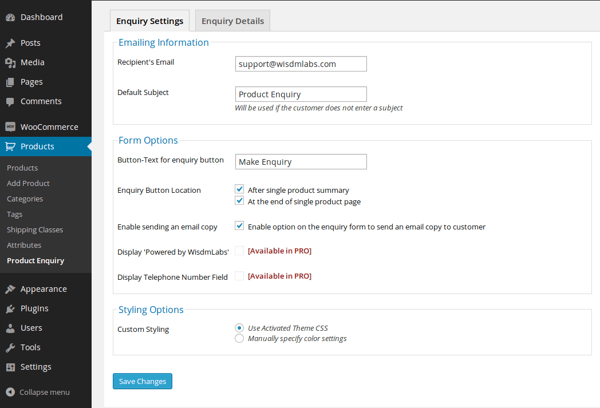600x408 pixels.
Task: Click the Comments speech bubble icon
Action: [x=10, y=101]
